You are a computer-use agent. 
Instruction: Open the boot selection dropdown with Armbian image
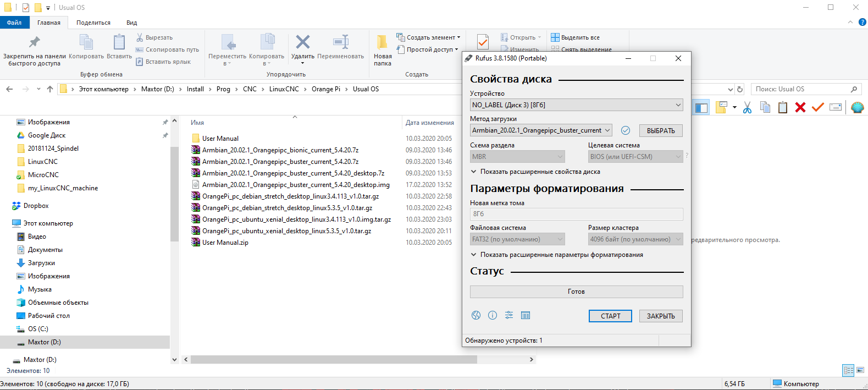coord(541,130)
